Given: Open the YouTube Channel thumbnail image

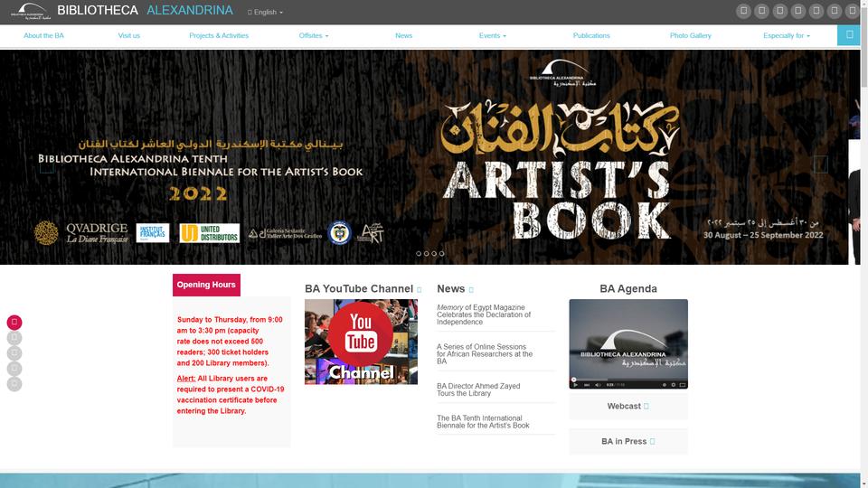Looking at the screenshot, I should pos(361,342).
